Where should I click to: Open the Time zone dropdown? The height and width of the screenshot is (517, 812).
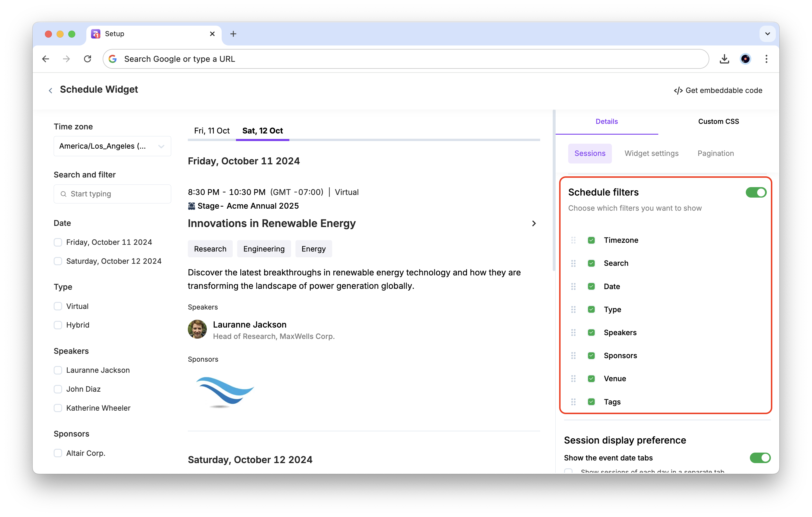pos(112,146)
